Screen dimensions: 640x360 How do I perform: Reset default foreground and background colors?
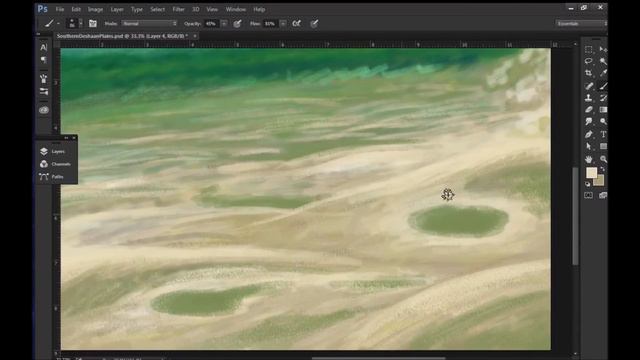[x=587, y=184]
